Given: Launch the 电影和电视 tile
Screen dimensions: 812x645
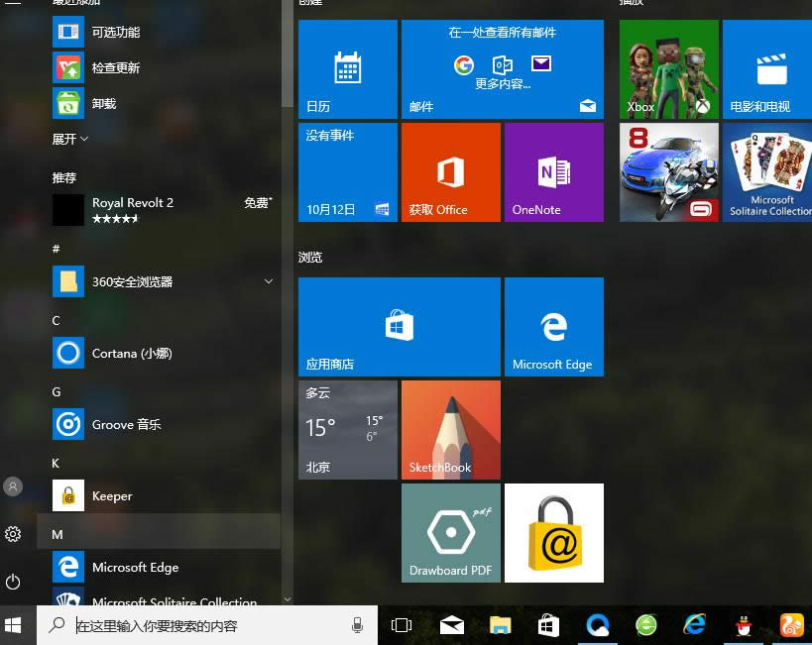Looking at the screenshot, I should (x=766, y=67).
